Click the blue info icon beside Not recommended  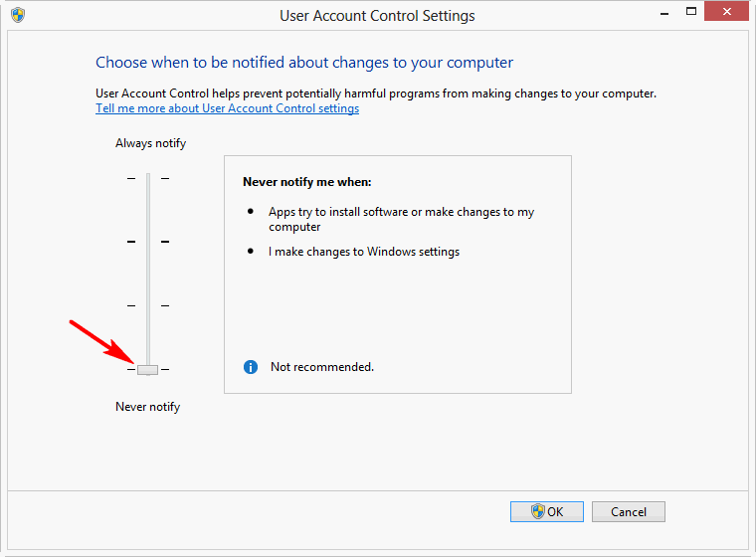[251, 367]
